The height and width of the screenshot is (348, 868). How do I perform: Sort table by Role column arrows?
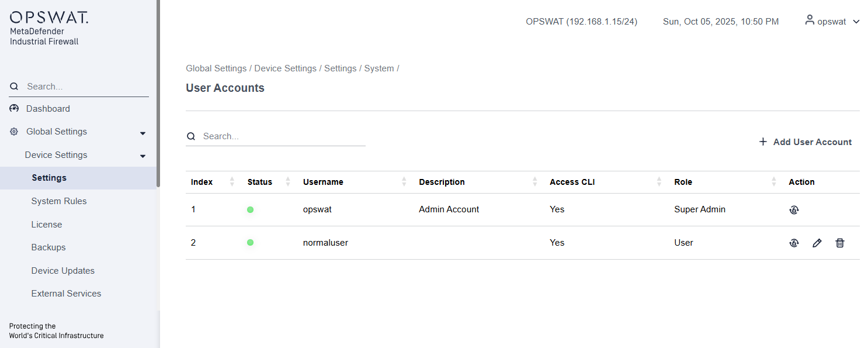[774, 182]
